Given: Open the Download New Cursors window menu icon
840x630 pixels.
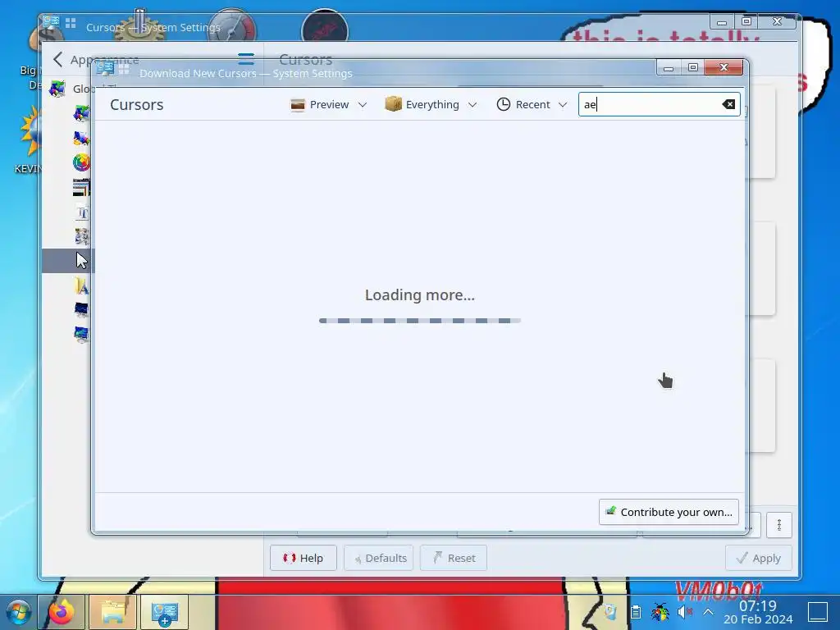Looking at the screenshot, I should click(x=106, y=69).
